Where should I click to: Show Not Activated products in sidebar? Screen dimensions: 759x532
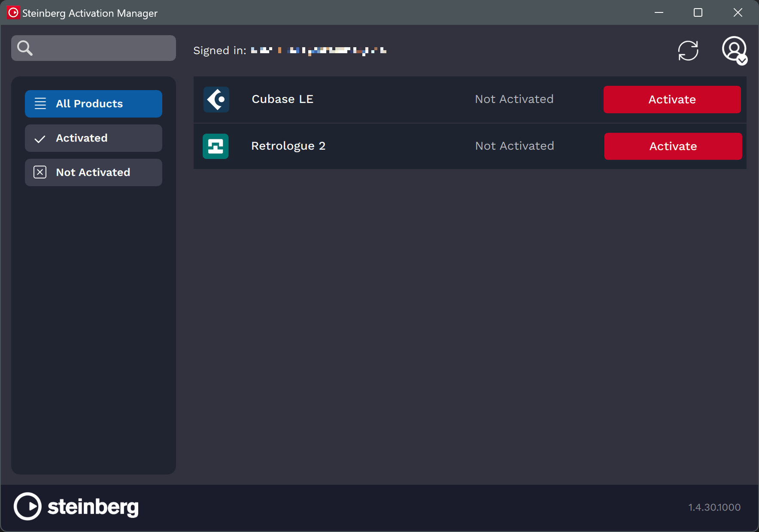click(x=94, y=172)
